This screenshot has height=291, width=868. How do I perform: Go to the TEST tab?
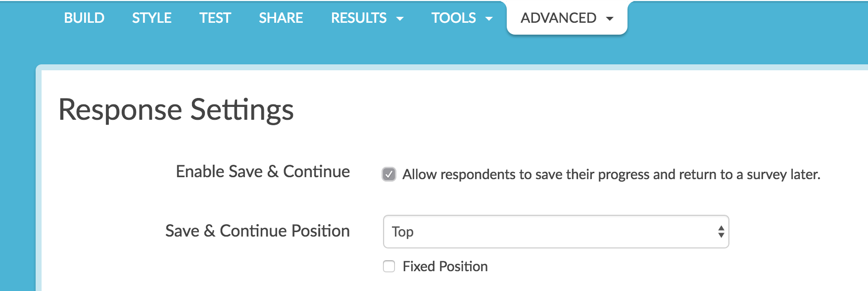(x=215, y=18)
